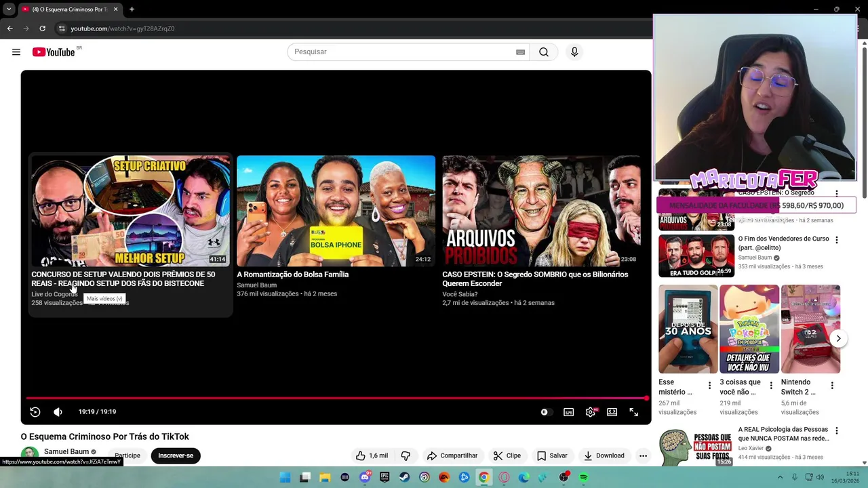Open options for '3 coisas que você não' short
868x488 pixels.
click(771, 386)
